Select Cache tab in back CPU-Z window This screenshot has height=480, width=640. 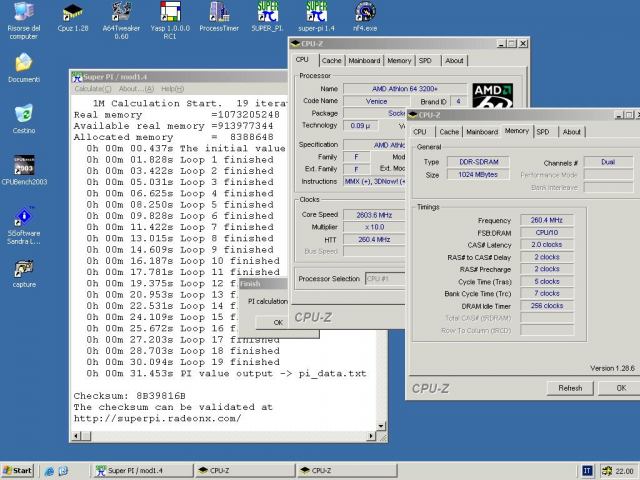click(x=331, y=60)
